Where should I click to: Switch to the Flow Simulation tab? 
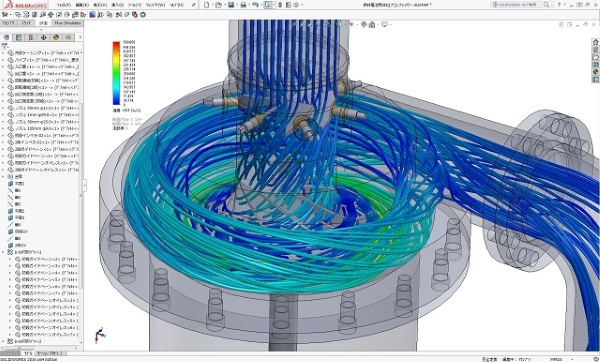(67, 23)
